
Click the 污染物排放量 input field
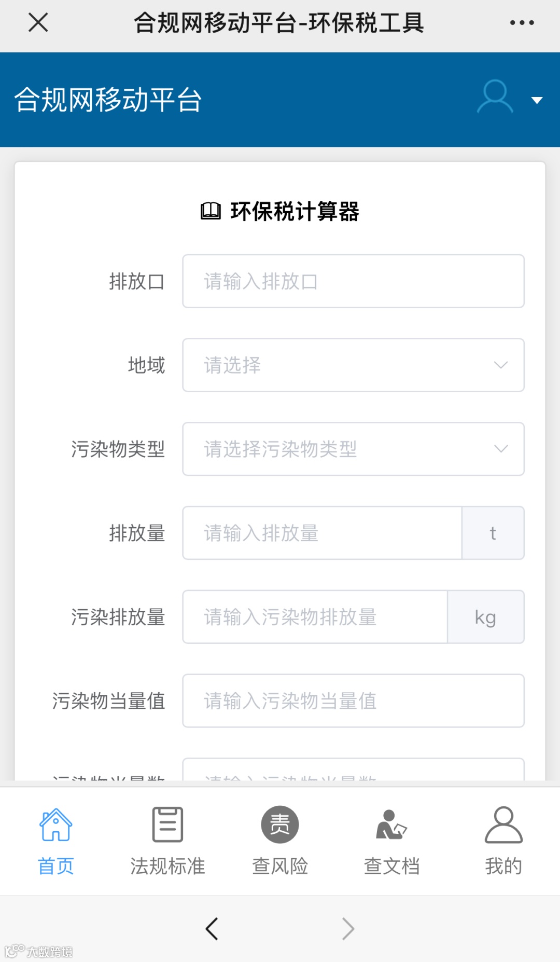(315, 617)
